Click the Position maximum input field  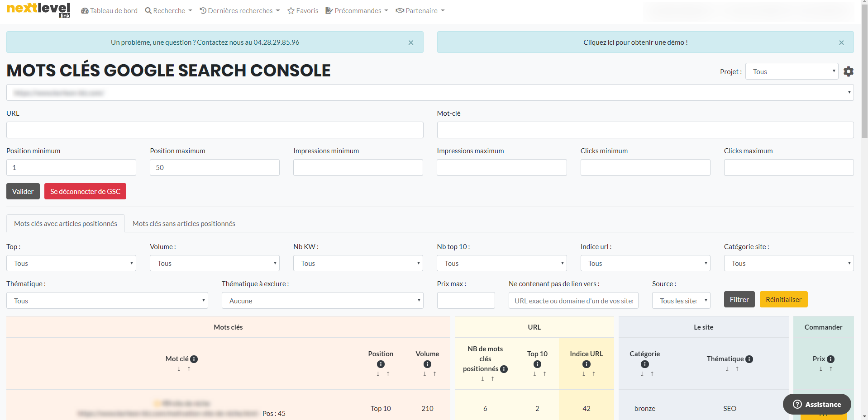[215, 167]
